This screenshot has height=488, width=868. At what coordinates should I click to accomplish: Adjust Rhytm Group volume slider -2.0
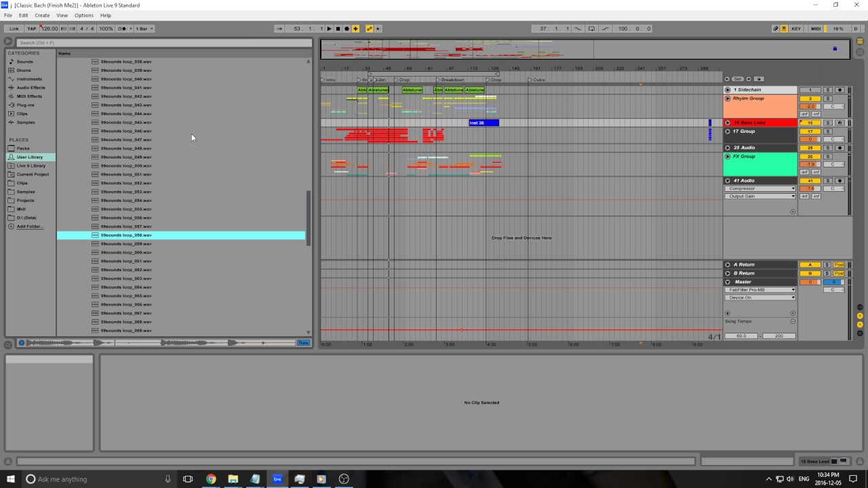pos(810,106)
